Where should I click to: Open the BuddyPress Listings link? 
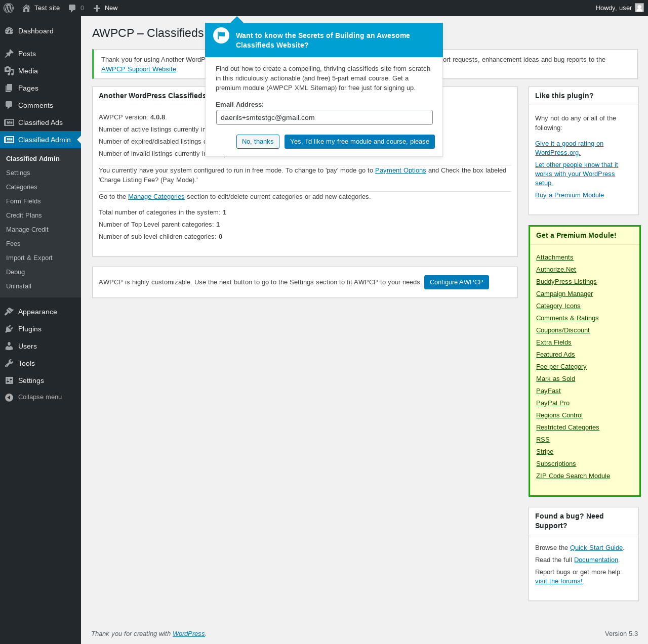click(566, 282)
